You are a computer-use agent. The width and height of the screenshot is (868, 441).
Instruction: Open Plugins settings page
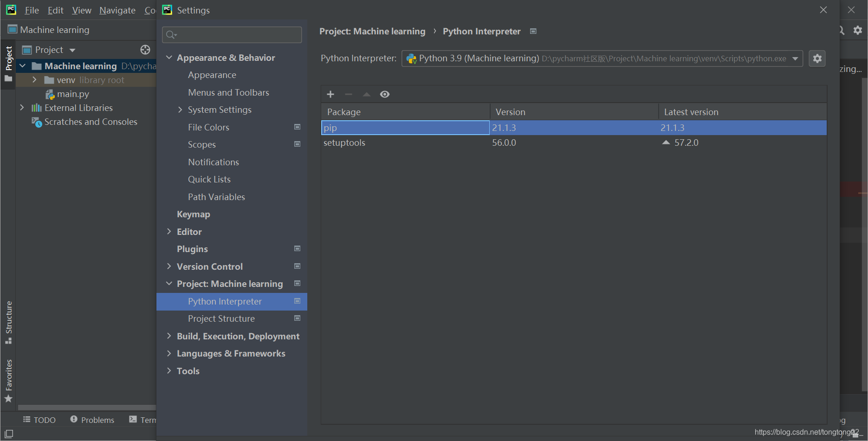(192, 249)
